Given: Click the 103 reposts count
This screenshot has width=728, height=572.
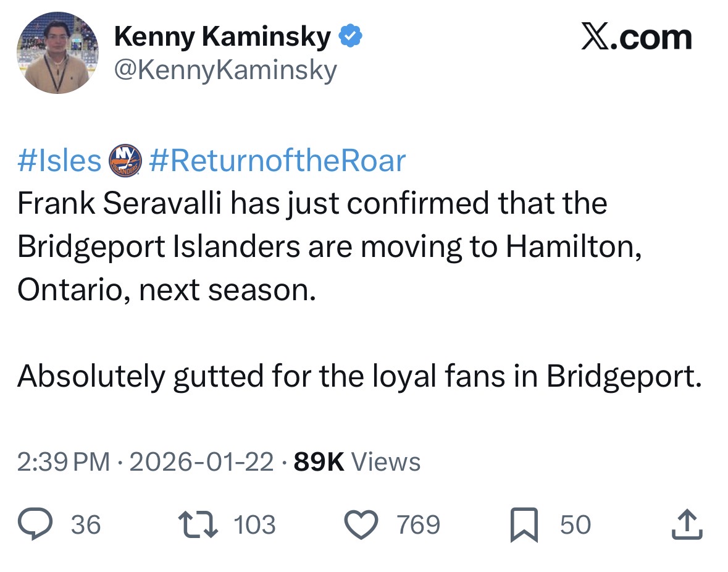Looking at the screenshot, I should [x=254, y=525].
